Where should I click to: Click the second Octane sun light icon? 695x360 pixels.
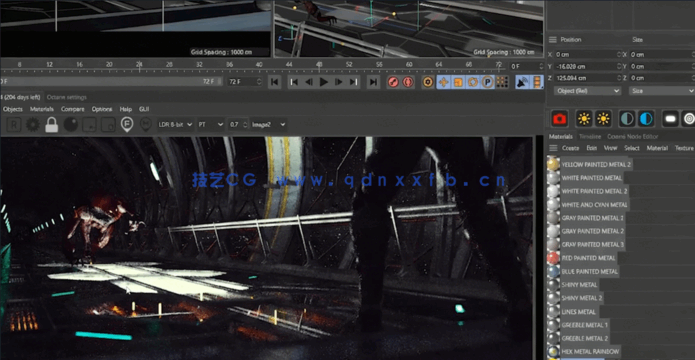click(x=603, y=119)
